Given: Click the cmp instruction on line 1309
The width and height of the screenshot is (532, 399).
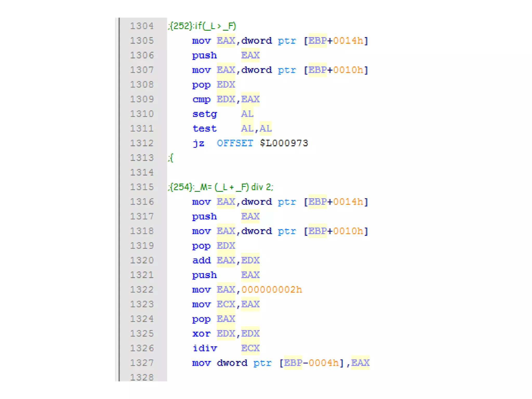Looking at the screenshot, I should (x=202, y=99).
